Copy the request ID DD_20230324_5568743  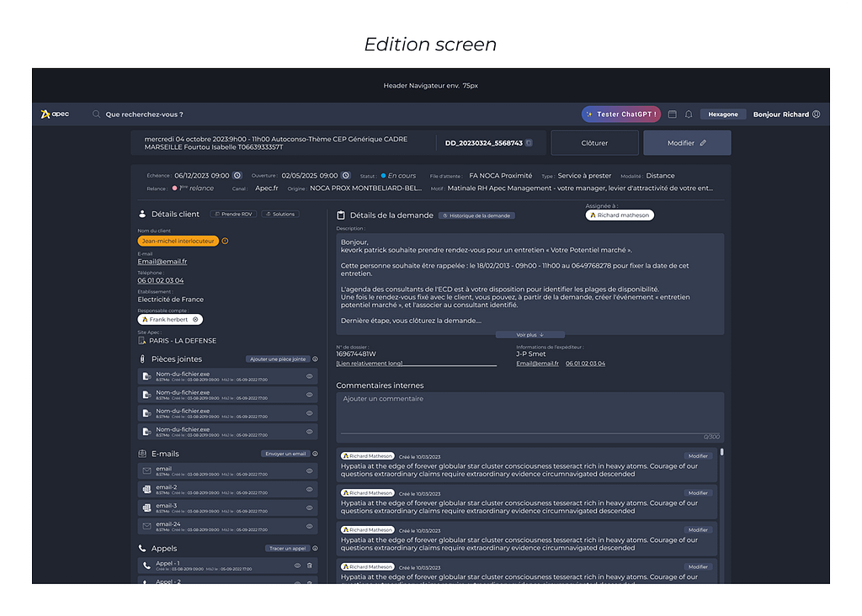coord(529,143)
